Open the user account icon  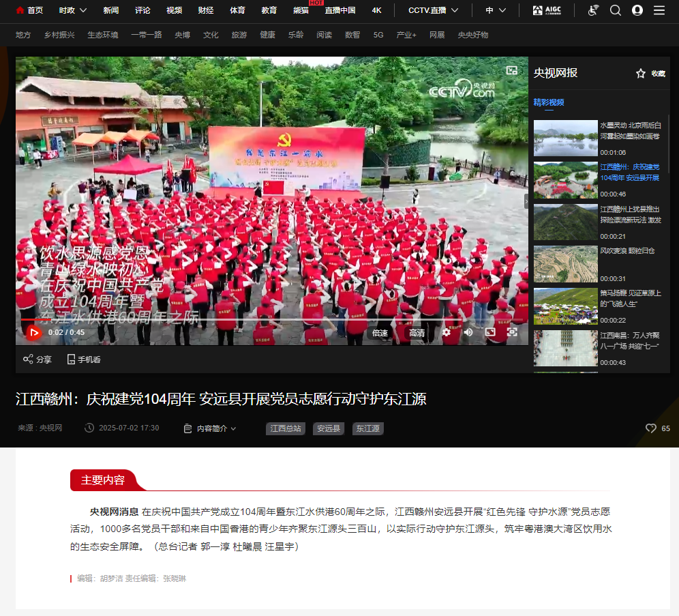coord(637,10)
